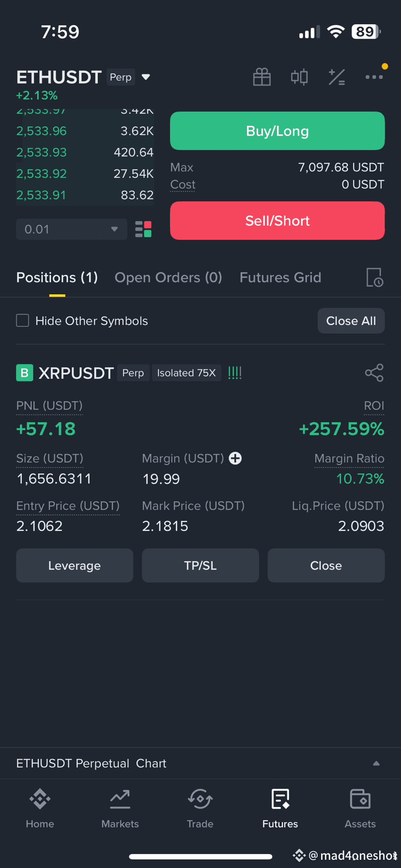Viewport: 401px width, 868px height.
Task: Tap the Close All button
Action: pos(351,320)
